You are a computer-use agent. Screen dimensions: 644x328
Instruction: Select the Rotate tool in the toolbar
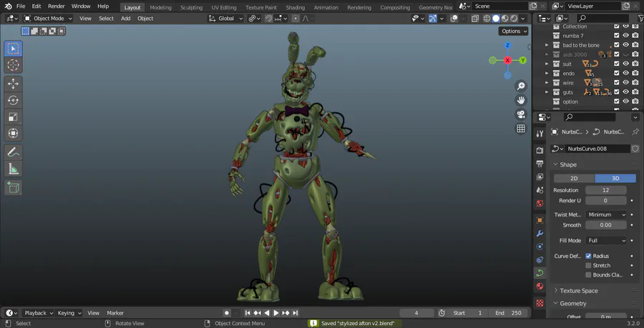click(x=13, y=100)
